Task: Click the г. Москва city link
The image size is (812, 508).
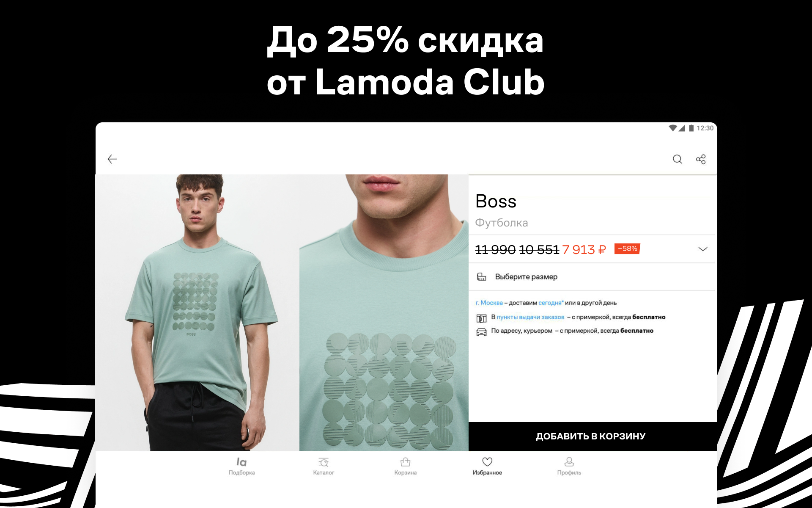Action: click(x=489, y=303)
